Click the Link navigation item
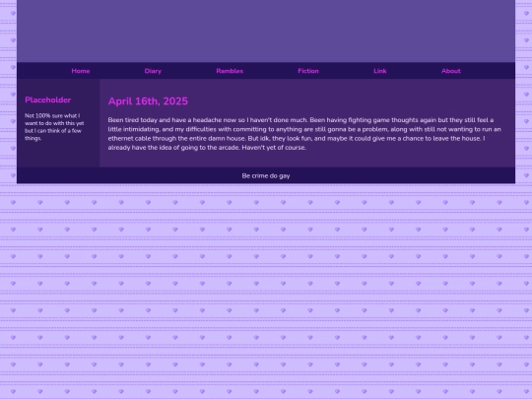This screenshot has height=399, width=532. pos(380,71)
